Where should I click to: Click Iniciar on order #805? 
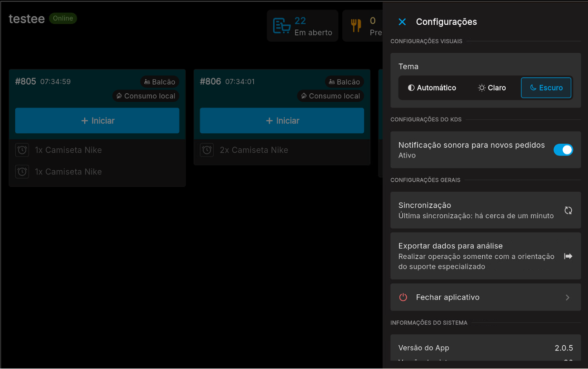pos(97,121)
